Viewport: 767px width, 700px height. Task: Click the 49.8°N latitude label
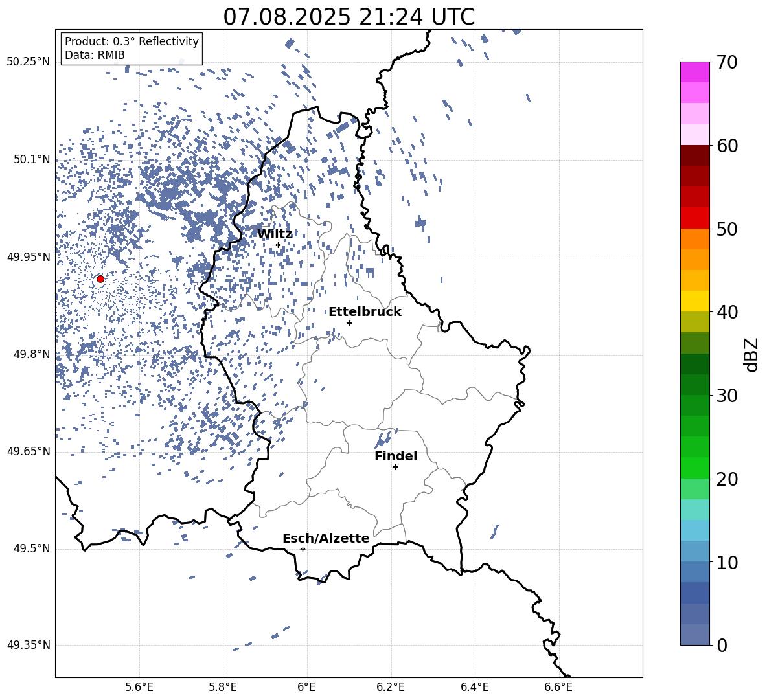click(x=32, y=354)
